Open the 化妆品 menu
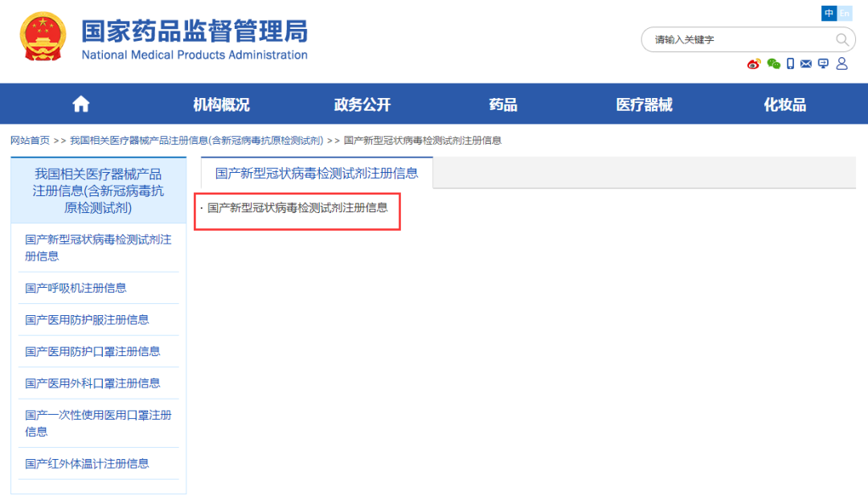868x500 pixels. pos(785,105)
